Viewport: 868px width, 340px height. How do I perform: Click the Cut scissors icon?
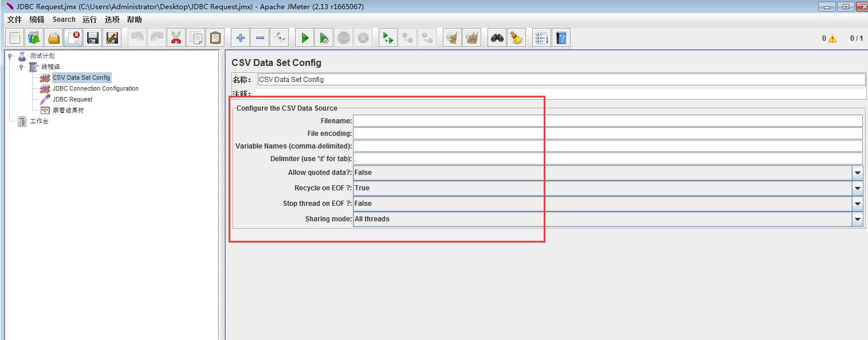[176, 38]
